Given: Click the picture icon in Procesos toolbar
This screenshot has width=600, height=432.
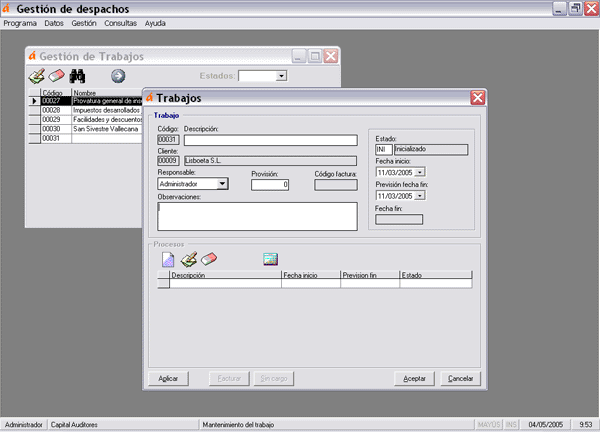Looking at the screenshot, I should point(269,260).
